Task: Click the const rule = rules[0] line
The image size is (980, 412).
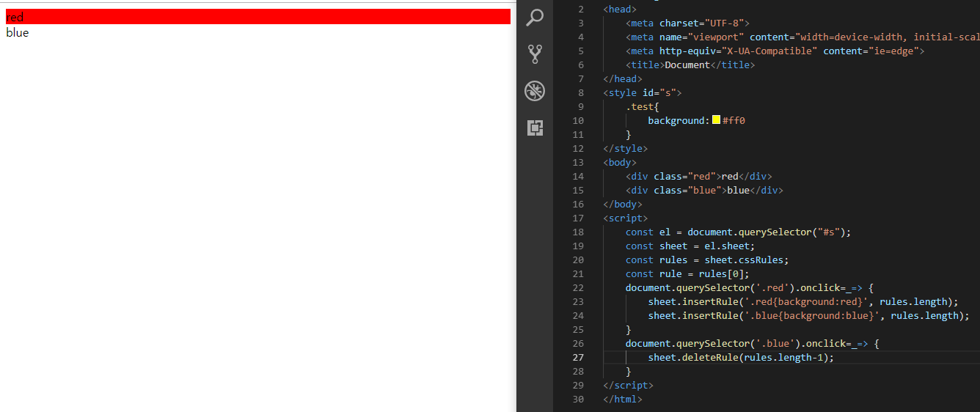Action: (687, 274)
